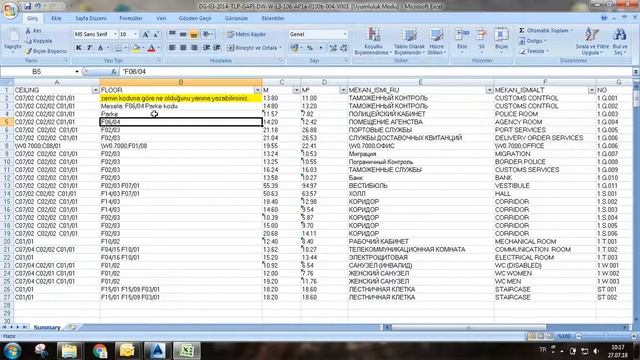
Task: Switch to the Veri tab
Action: pyautogui.click(x=161, y=18)
